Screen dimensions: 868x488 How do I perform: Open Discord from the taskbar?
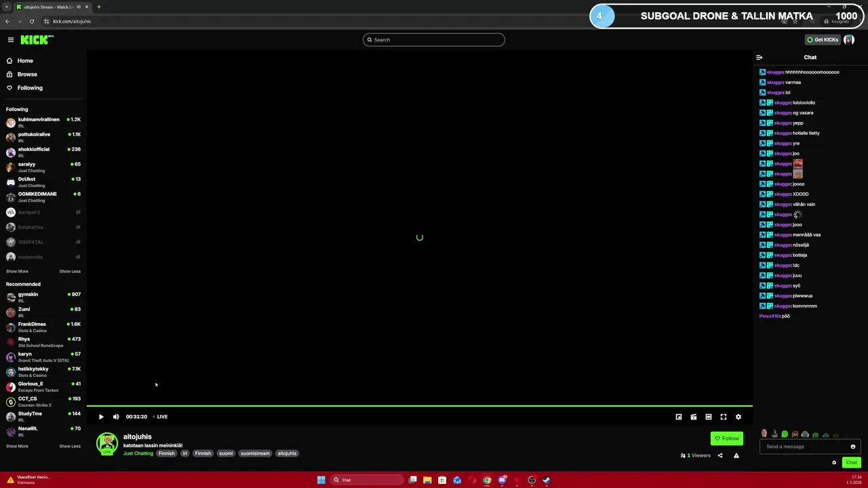point(502,480)
